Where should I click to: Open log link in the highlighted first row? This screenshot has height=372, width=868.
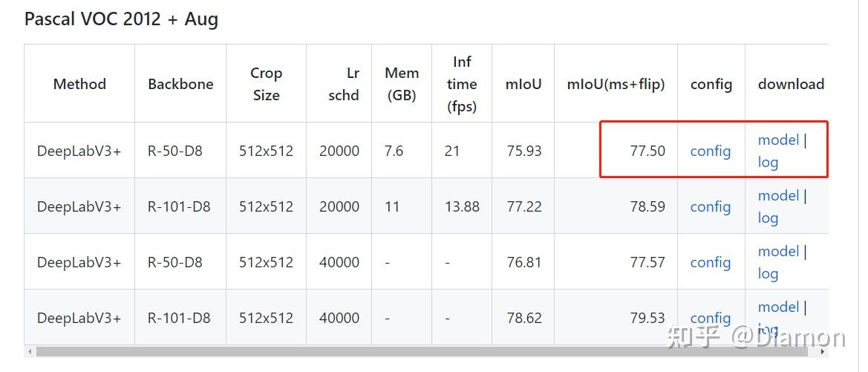769,163
